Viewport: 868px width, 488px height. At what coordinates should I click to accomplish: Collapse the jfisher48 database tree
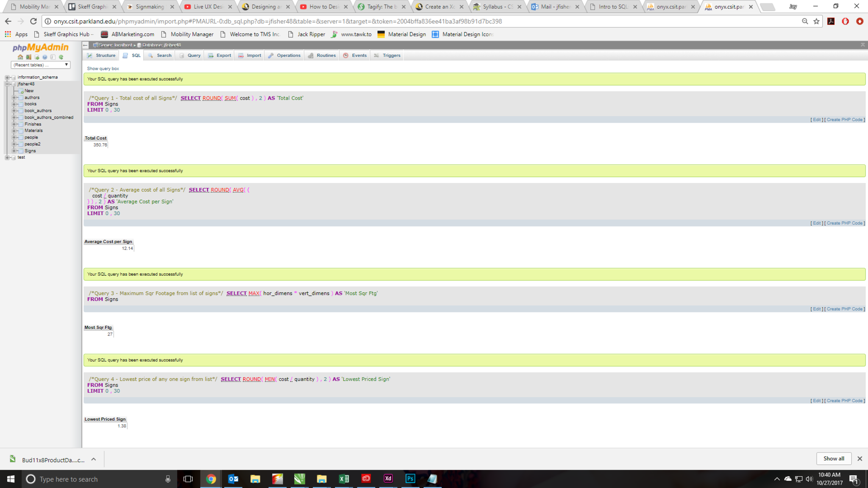[x=7, y=84]
